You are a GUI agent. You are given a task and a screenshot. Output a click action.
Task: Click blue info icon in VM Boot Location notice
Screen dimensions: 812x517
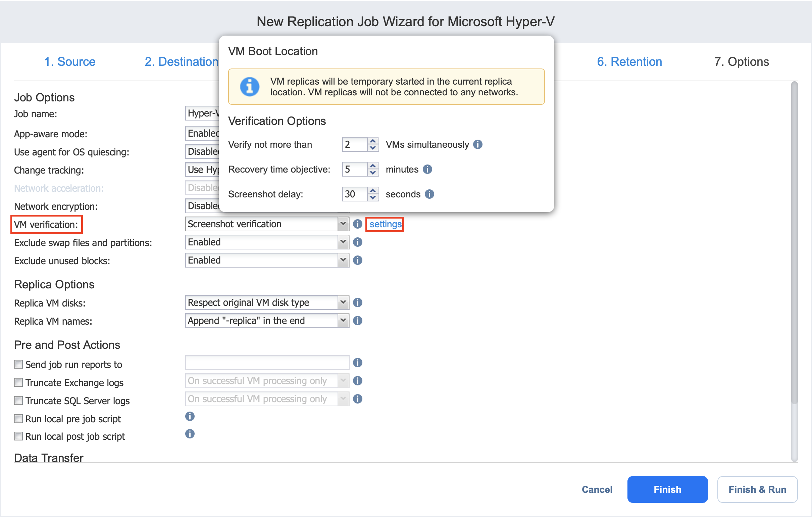[x=250, y=87]
